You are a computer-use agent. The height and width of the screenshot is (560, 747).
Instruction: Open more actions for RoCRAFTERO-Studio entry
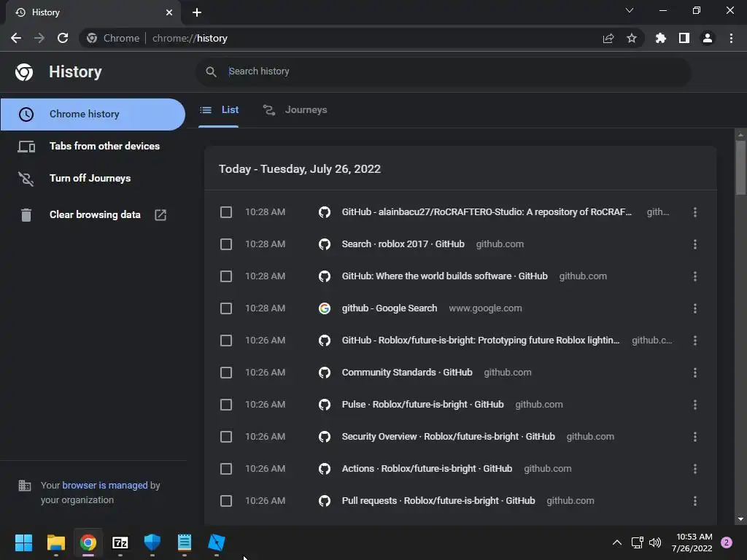point(695,212)
